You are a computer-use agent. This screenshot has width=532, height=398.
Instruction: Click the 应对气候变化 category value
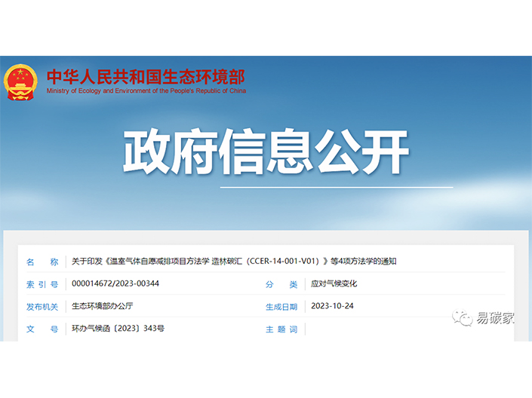[x=334, y=284]
